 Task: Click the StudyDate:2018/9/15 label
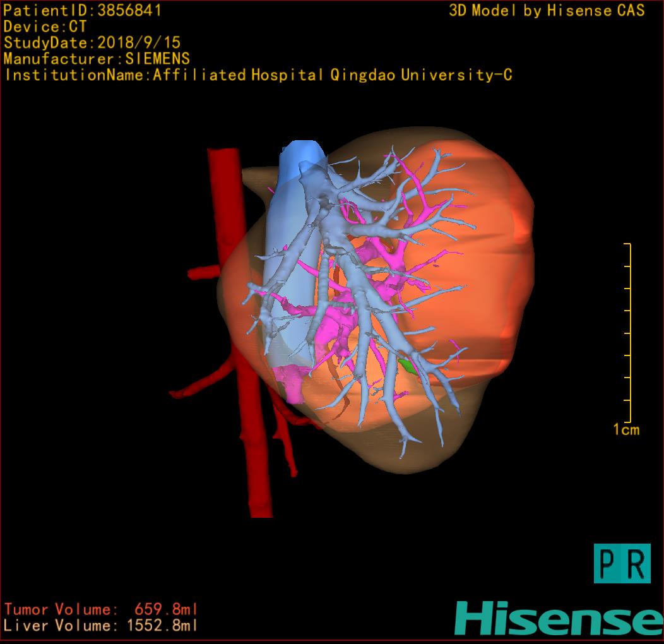tap(92, 43)
